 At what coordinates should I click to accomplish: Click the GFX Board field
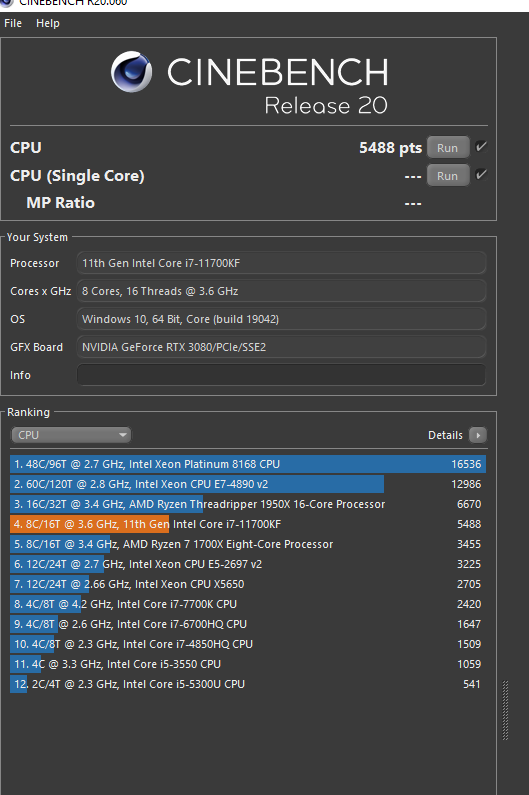pos(281,347)
